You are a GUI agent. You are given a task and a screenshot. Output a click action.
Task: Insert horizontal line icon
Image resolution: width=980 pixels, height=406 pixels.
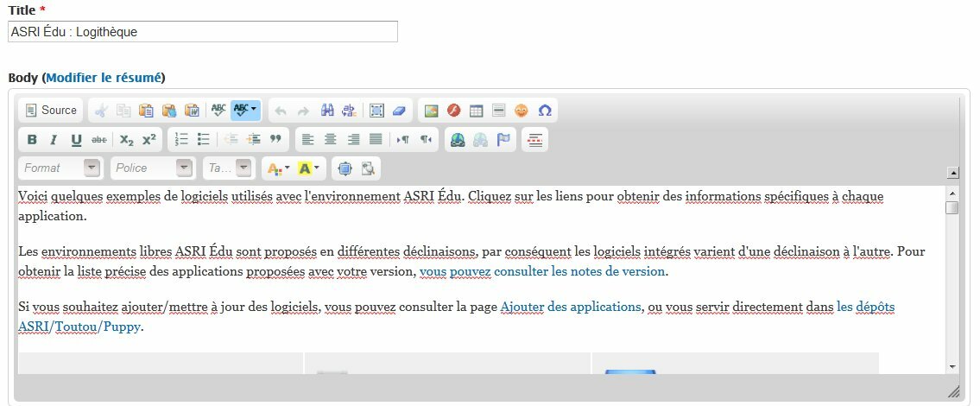coord(499,111)
